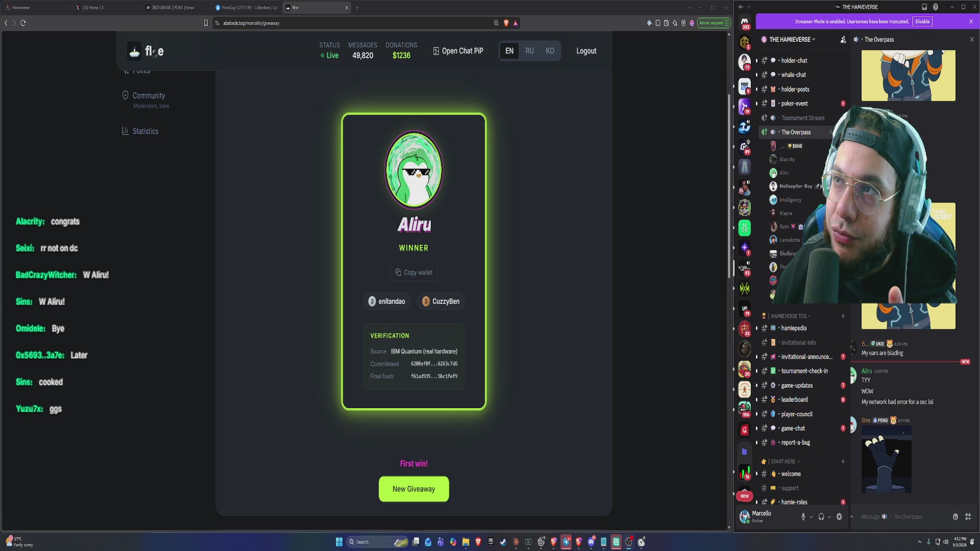This screenshot has height=551, width=980.
Task: Dismiss the Streamer Mode banner
Action: (x=971, y=21)
